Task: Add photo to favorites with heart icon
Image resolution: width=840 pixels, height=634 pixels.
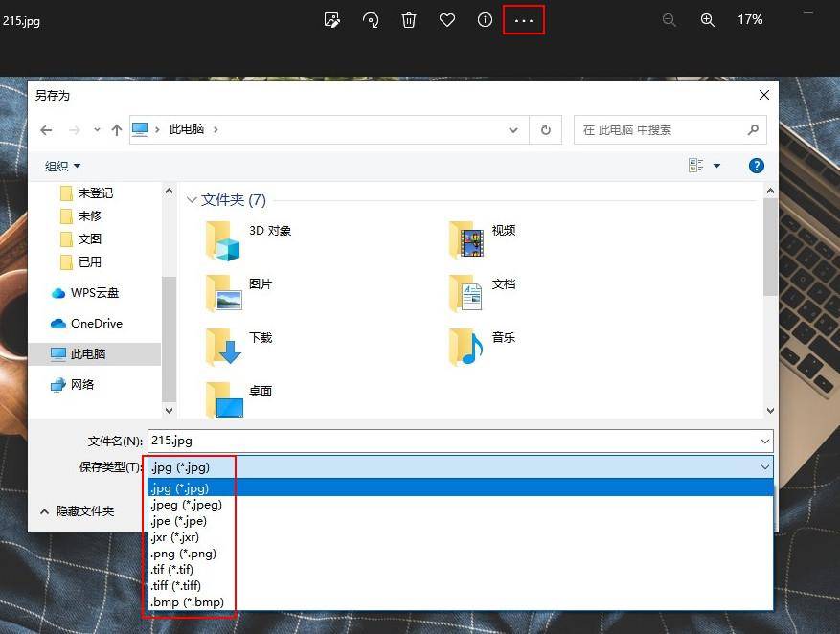Action: [x=446, y=20]
